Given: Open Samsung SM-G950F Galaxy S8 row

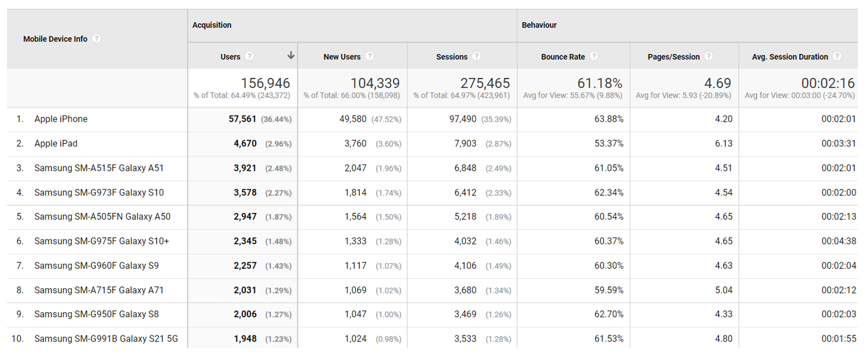Looking at the screenshot, I should pyautogui.click(x=96, y=314).
